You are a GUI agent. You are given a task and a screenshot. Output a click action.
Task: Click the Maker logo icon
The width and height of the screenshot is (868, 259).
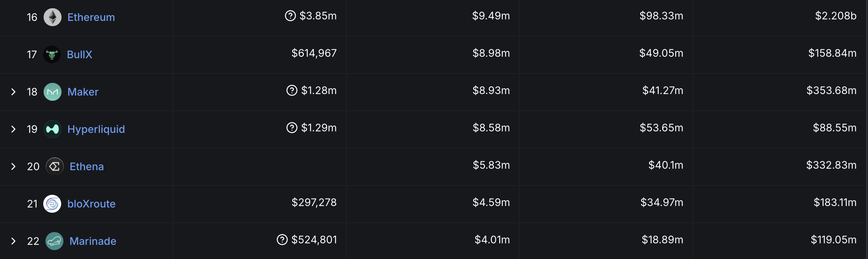53,92
